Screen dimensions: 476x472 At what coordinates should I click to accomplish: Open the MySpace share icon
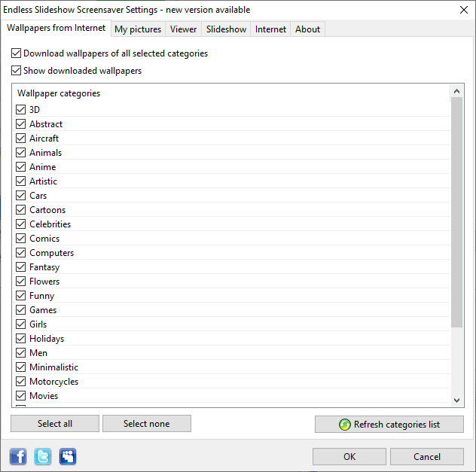pos(68,456)
